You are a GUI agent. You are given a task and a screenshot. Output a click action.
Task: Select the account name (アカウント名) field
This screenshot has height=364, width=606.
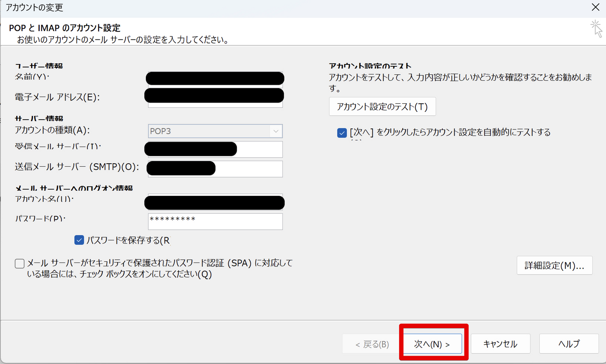click(215, 203)
